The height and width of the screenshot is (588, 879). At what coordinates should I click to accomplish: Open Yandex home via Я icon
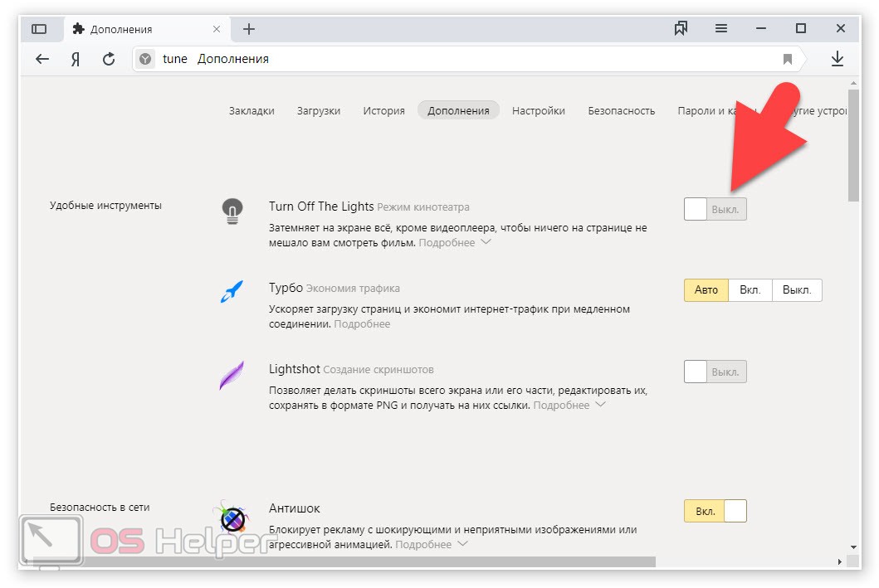(x=76, y=59)
